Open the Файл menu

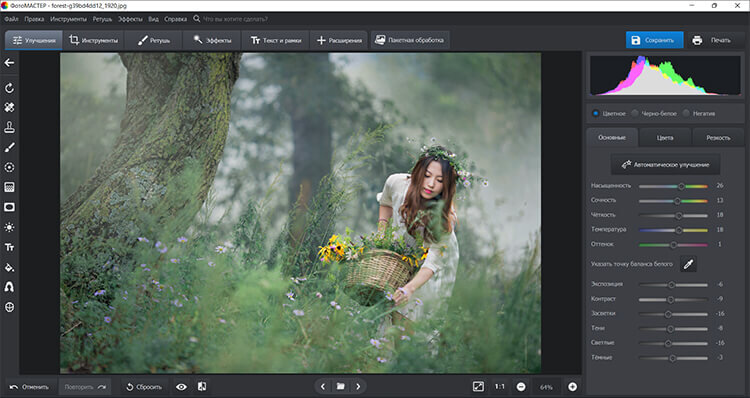tap(11, 19)
